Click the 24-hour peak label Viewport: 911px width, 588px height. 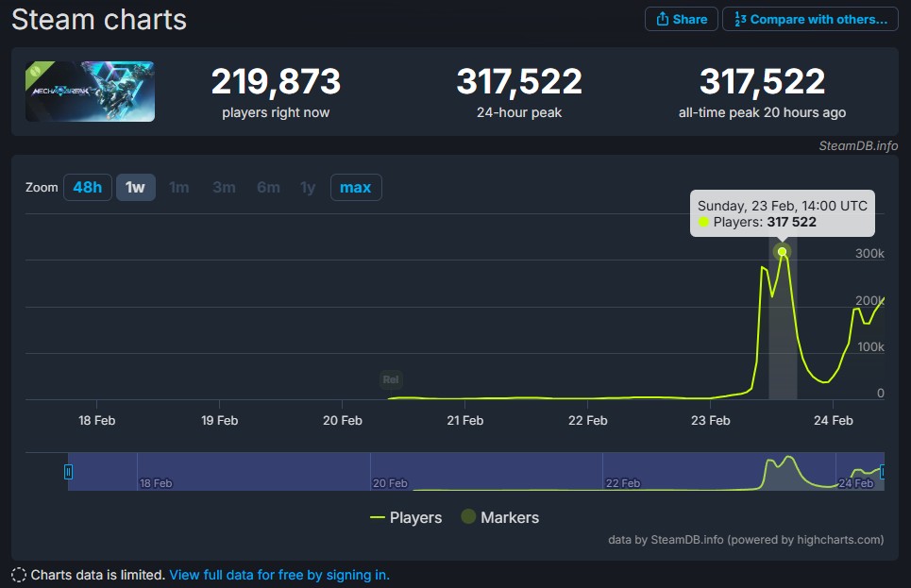[519, 112]
